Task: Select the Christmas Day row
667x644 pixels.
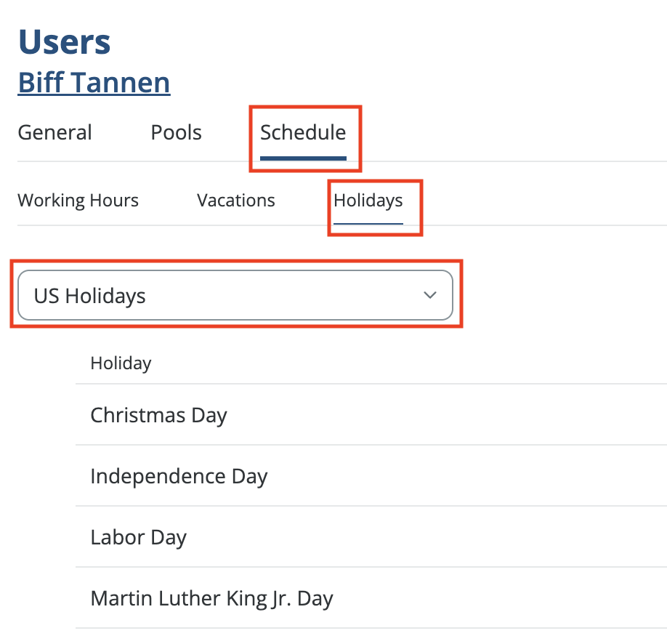Action: 371,415
